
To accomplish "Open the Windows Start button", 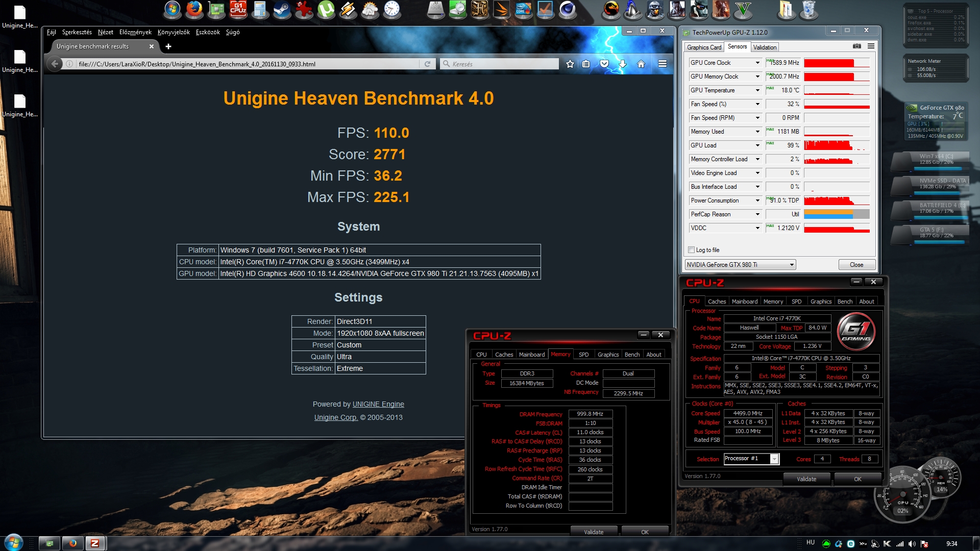I will point(13,542).
